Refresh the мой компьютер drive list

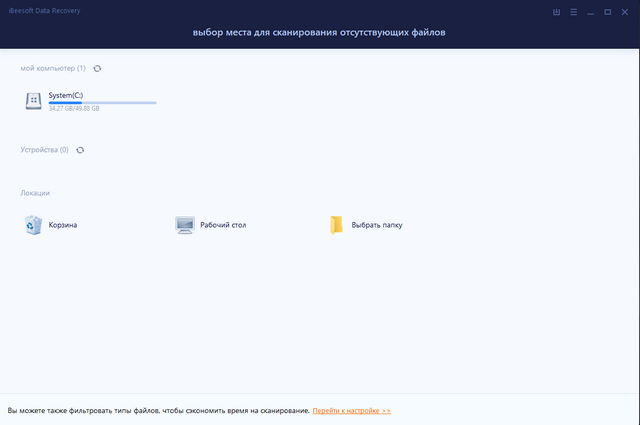[x=97, y=69]
